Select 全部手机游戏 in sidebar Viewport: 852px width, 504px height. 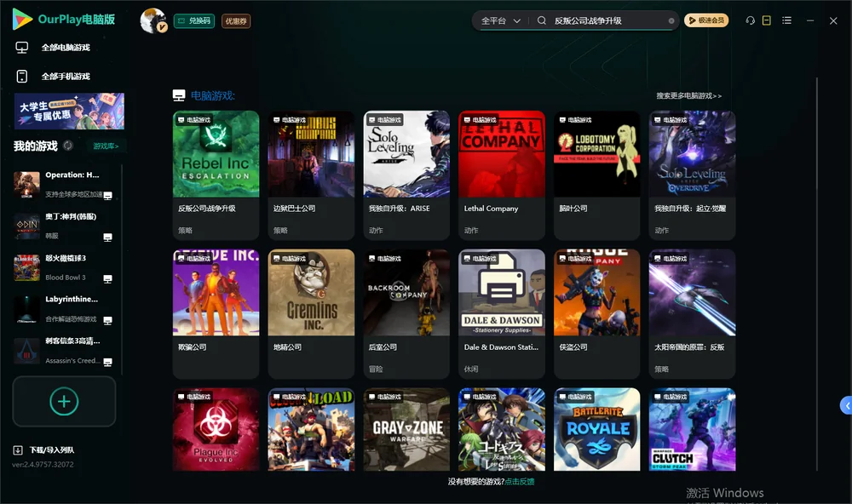(66, 77)
